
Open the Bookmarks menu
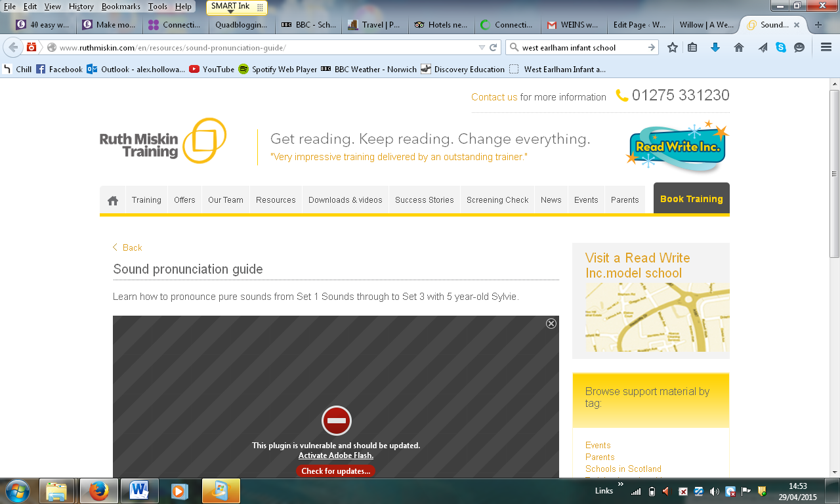click(121, 7)
